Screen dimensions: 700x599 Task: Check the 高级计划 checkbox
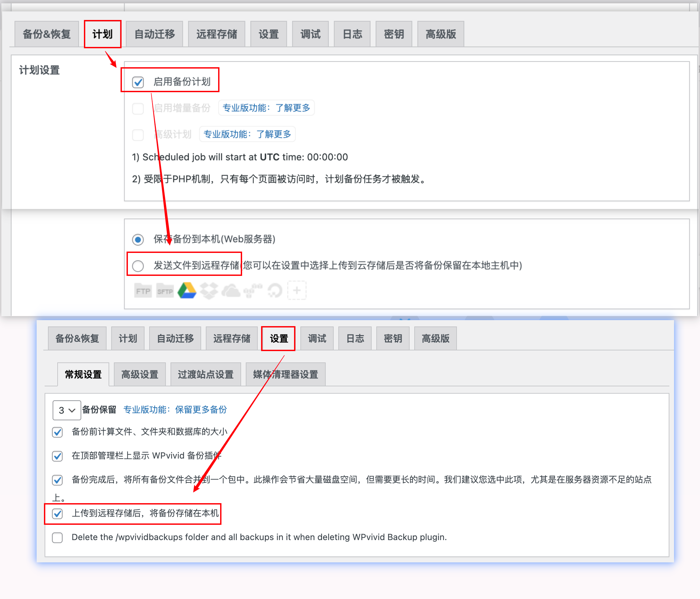[138, 135]
